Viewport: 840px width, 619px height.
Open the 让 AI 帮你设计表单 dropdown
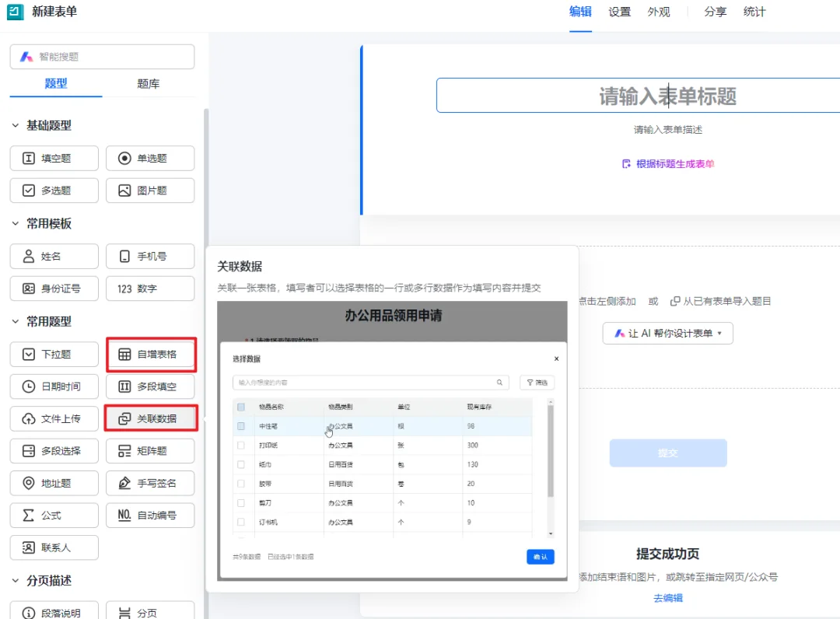(x=667, y=333)
